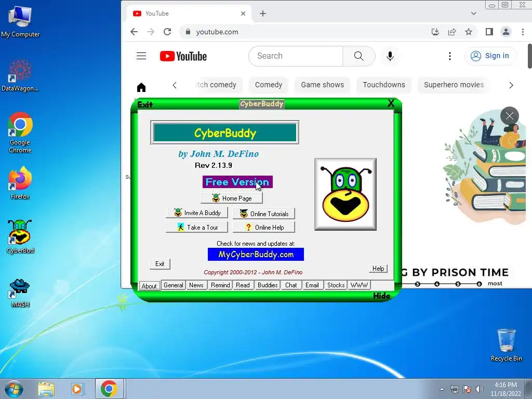Select Superhero movies chip
The image size is (532, 399).
(x=454, y=85)
